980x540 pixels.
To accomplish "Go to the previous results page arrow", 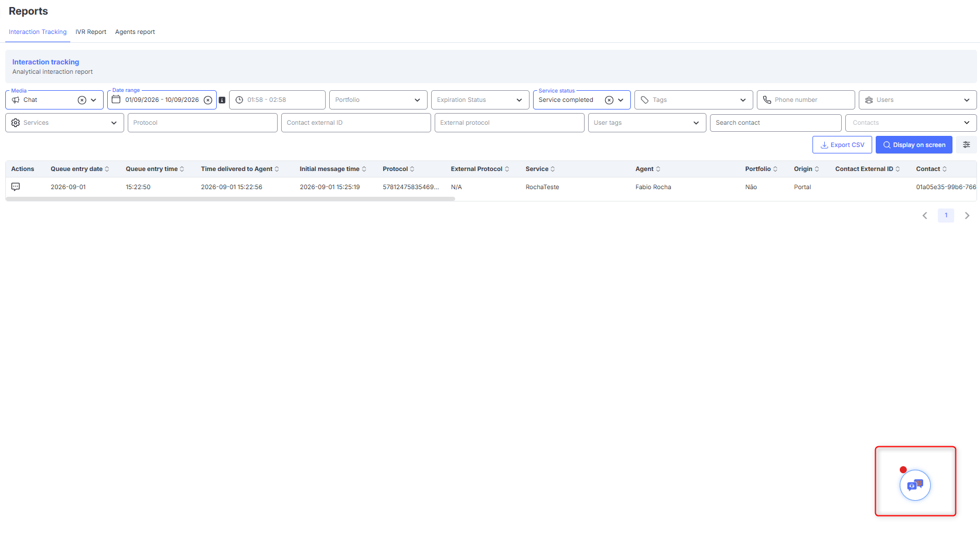I will coord(925,216).
